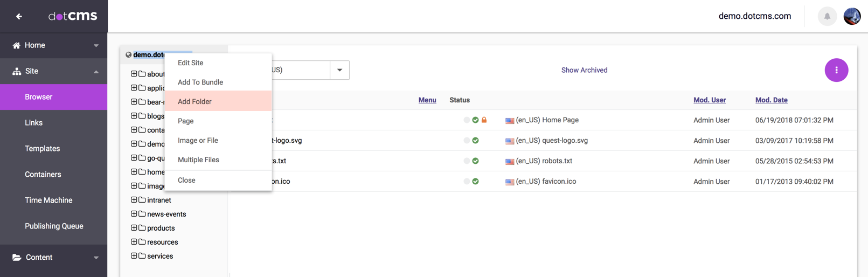Open the user avatar menu
This screenshot has width=868, height=277.
[x=851, y=16]
